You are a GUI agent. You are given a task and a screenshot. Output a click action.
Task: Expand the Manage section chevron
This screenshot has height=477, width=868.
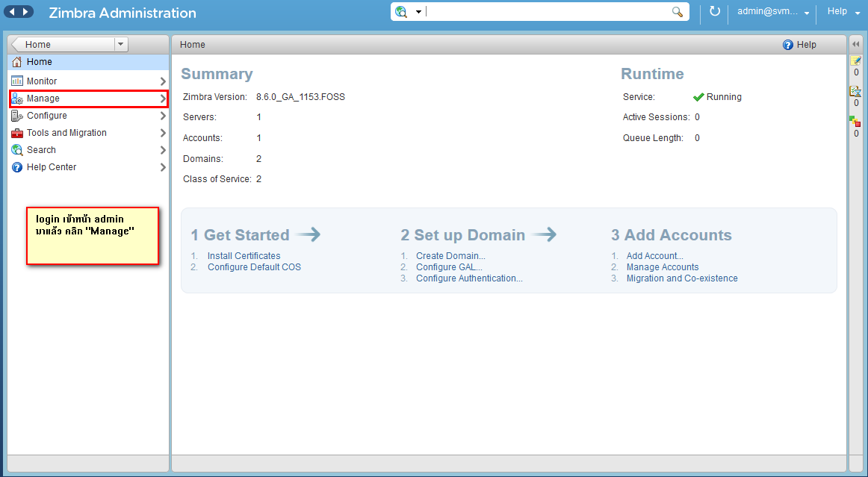[x=163, y=99]
